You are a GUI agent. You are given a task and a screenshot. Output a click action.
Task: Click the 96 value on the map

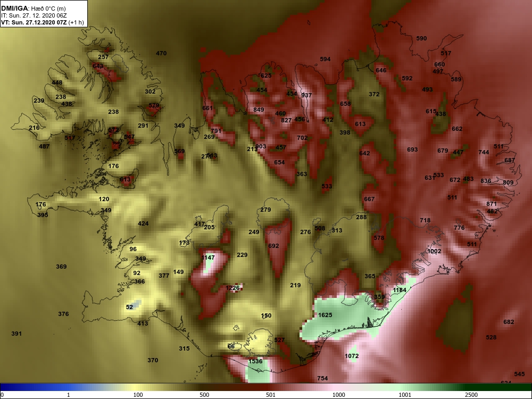tap(133, 249)
